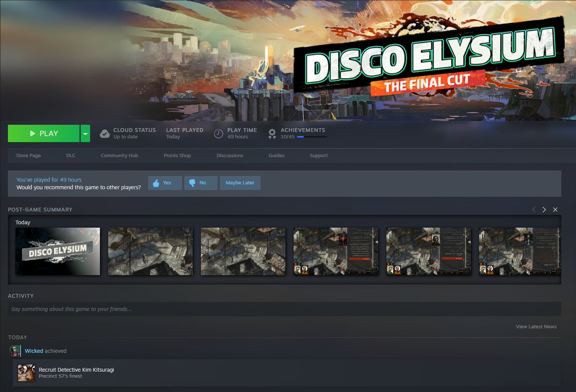Open the third screenshot thumbnail of the rooftop scene
The height and width of the screenshot is (392, 576).
pyautogui.click(x=243, y=251)
